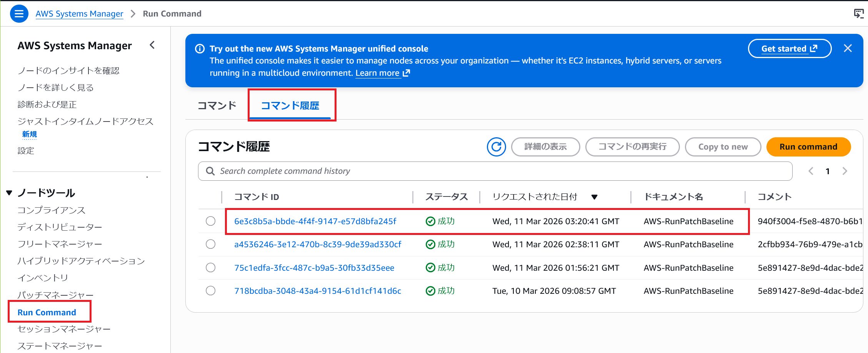Click the Get started button
This screenshot has height=353, width=868.
click(x=789, y=49)
